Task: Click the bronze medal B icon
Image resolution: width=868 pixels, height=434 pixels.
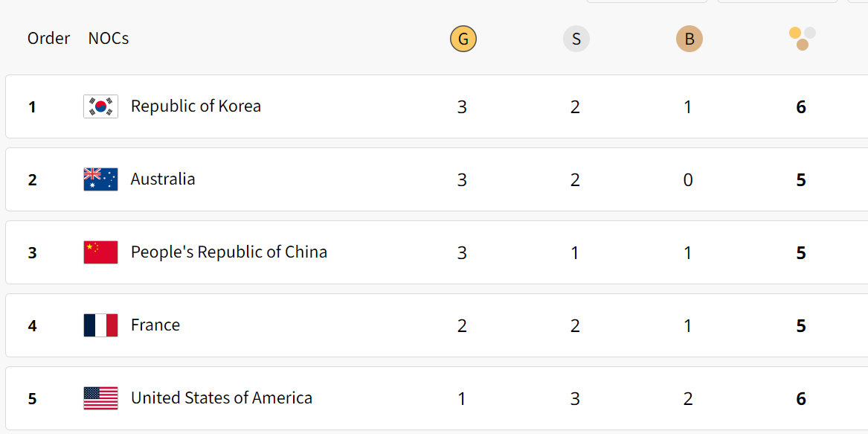Action: 689,39
